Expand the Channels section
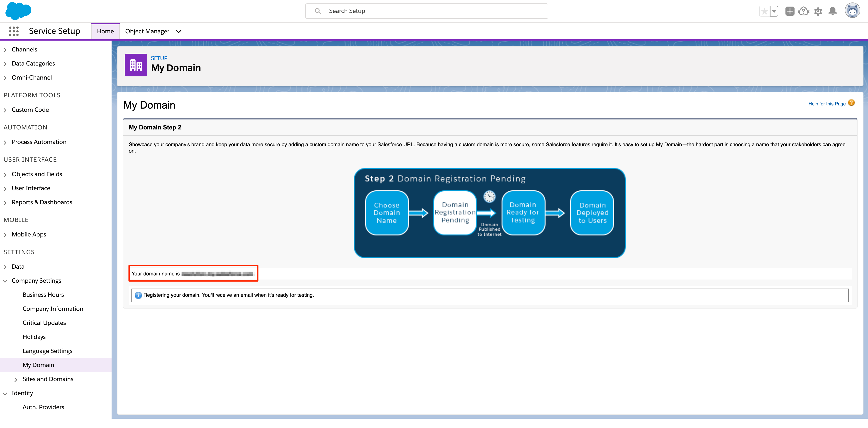The height and width of the screenshot is (428, 868). (x=5, y=50)
